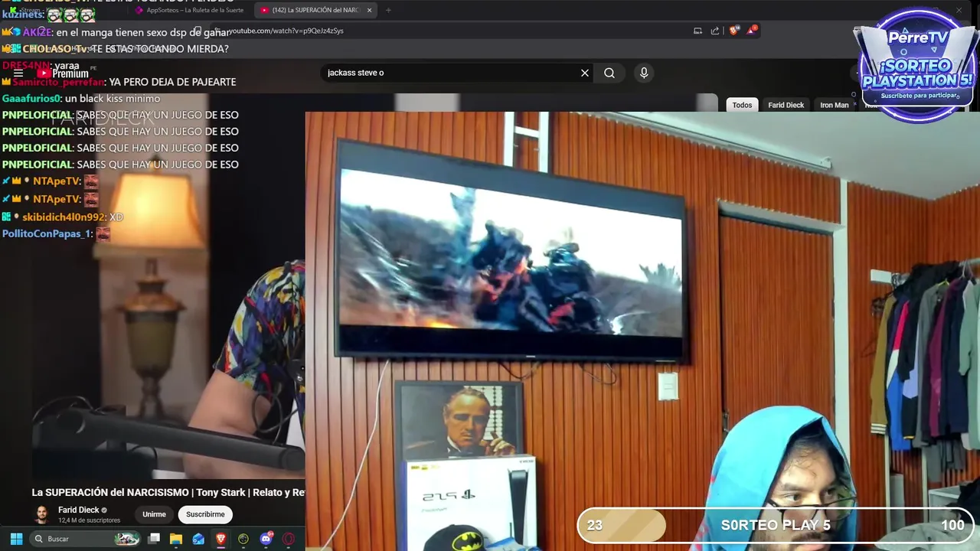Click the YouTube search magnifier button
Screen dimensions: 980x551
[609, 73]
